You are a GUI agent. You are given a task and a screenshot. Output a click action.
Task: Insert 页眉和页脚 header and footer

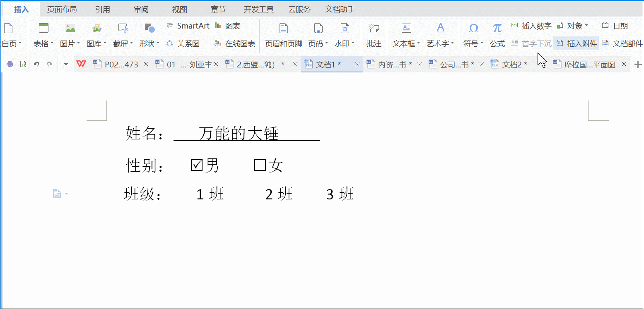(283, 34)
